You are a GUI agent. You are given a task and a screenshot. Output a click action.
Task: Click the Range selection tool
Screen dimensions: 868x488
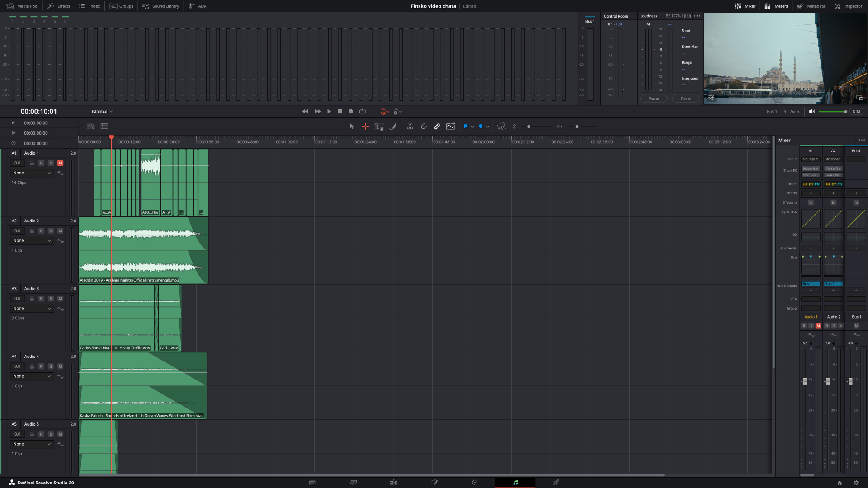(365, 127)
